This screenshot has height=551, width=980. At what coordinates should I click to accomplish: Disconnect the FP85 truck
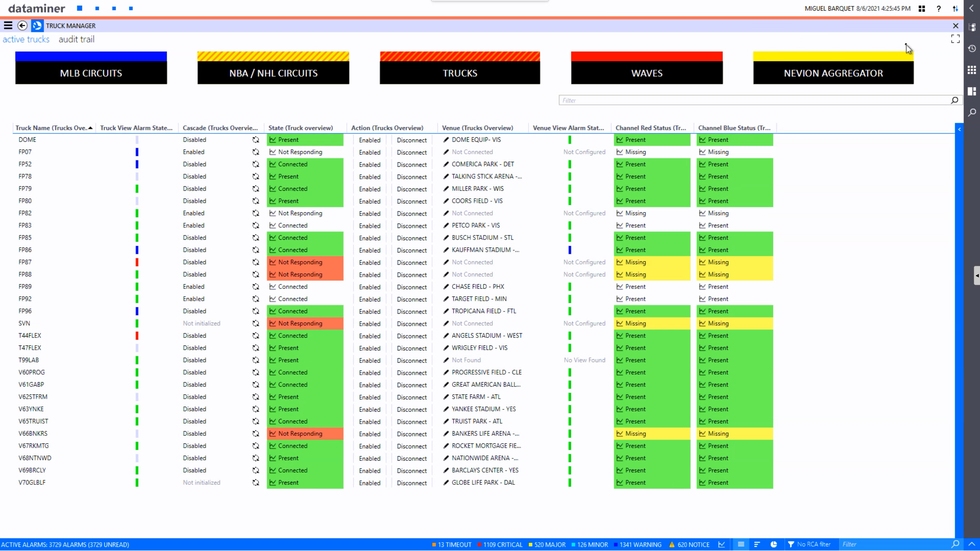(x=412, y=238)
